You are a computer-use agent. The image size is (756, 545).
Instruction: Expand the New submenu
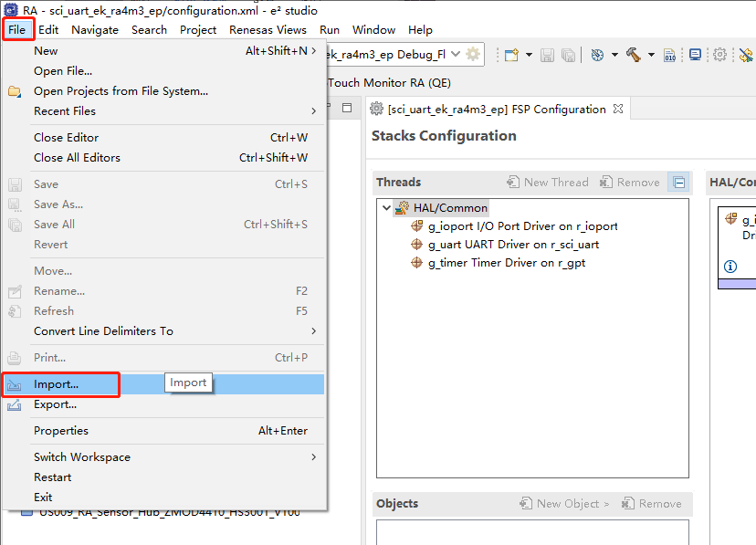coord(164,51)
